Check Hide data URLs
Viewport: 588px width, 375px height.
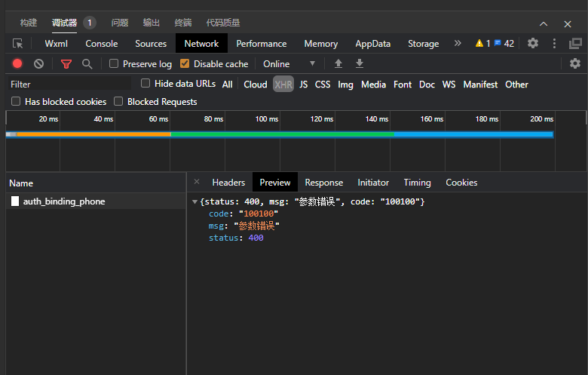coord(145,83)
